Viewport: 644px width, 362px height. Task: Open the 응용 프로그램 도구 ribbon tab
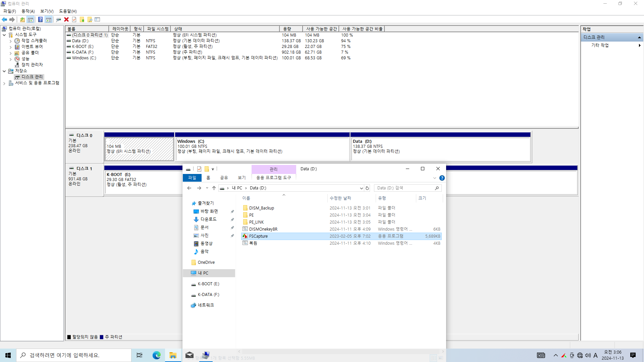click(274, 178)
